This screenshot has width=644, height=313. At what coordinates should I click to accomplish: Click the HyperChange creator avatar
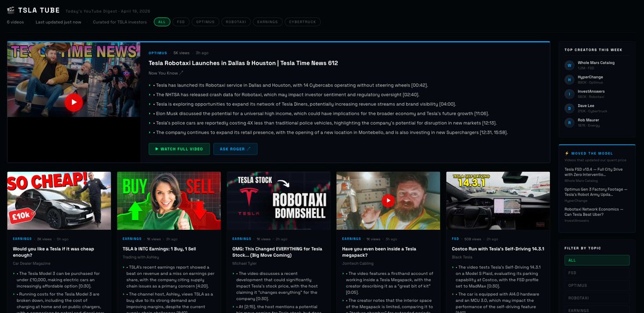569,79
